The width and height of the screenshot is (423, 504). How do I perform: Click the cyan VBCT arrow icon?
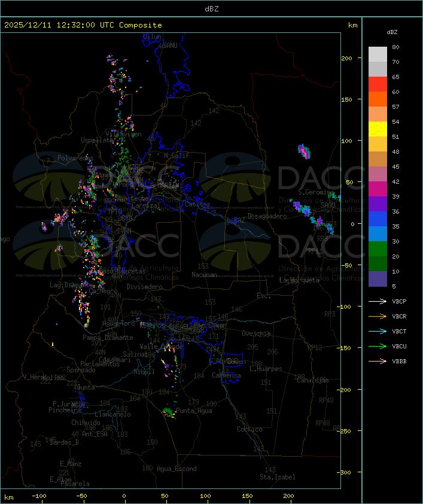pyautogui.click(x=378, y=331)
